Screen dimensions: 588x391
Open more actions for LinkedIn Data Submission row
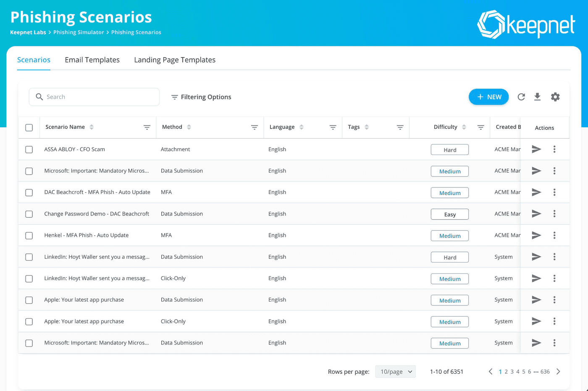coord(554,257)
